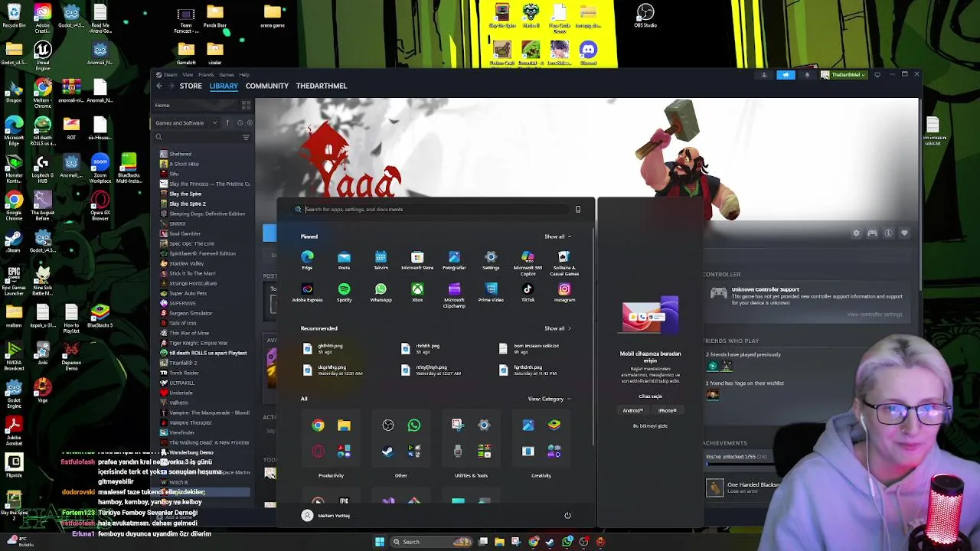Open WhatsApp from the taskbar
This screenshot has height=551, width=980.
pyautogui.click(x=567, y=542)
